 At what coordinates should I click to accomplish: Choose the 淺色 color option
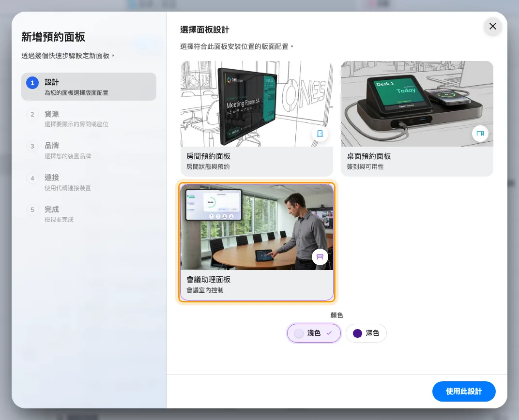click(313, 333)
